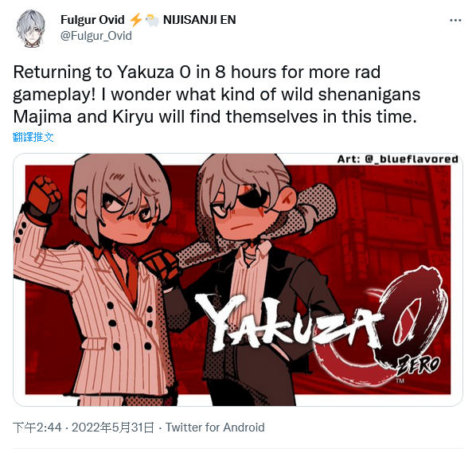Open the @Fulgur_Ovid handle link
476x449 pixels.
96,36
